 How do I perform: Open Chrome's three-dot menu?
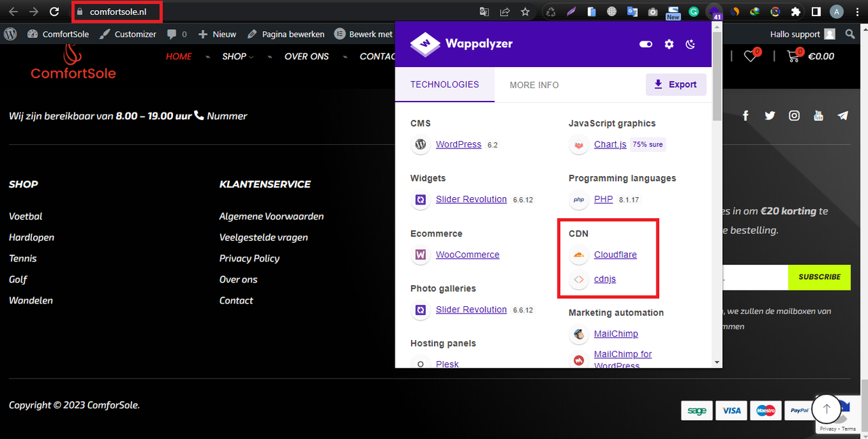point(856,12)
